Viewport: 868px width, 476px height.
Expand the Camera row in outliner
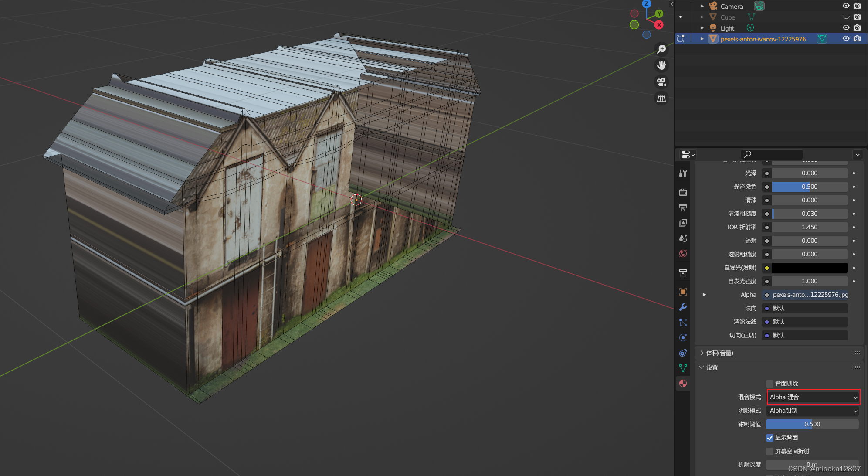click(702, 6)
